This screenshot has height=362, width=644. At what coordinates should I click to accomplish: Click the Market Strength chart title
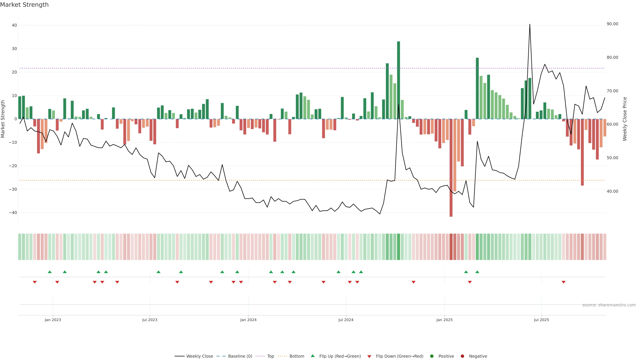(x=24, y=5)
